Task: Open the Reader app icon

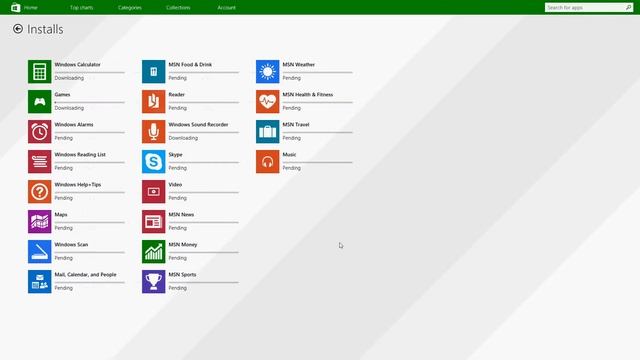Action: pyautogui.click(x=153, y=102)
